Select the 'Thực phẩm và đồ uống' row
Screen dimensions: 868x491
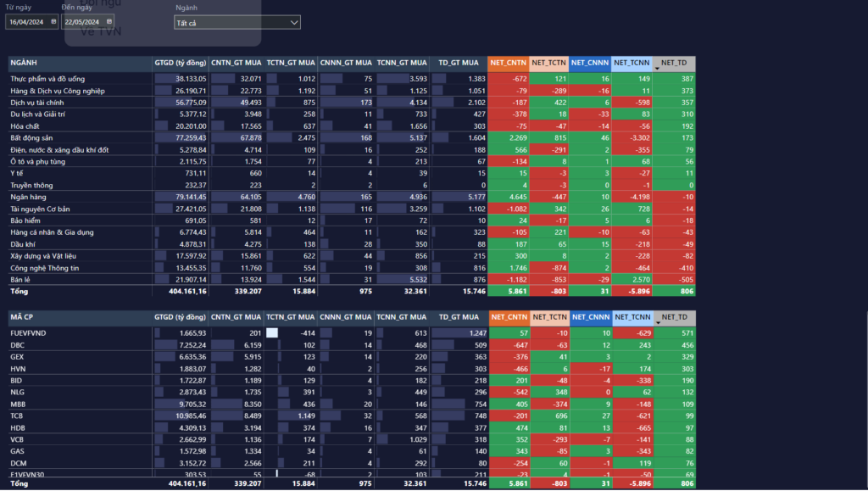pyautogui.click(x=47, y=79)
